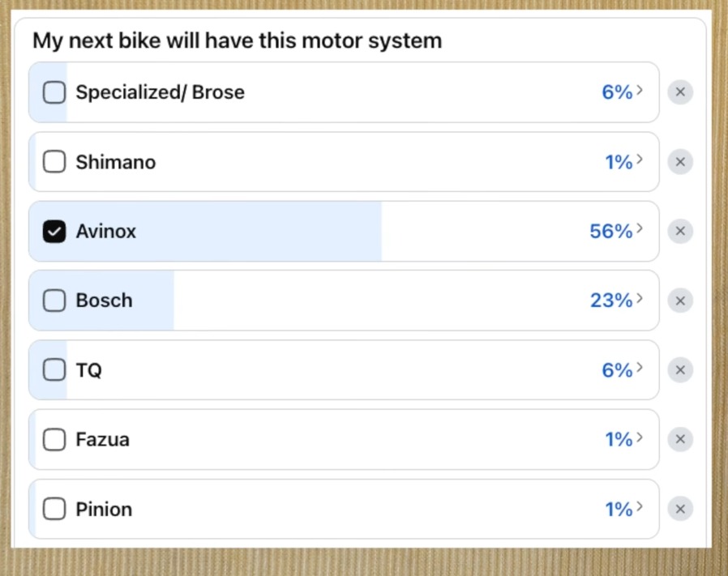Check the TQ checkbox
This screenshot has height=576, width=728.
pyautogui.click(x=54, y=370)
